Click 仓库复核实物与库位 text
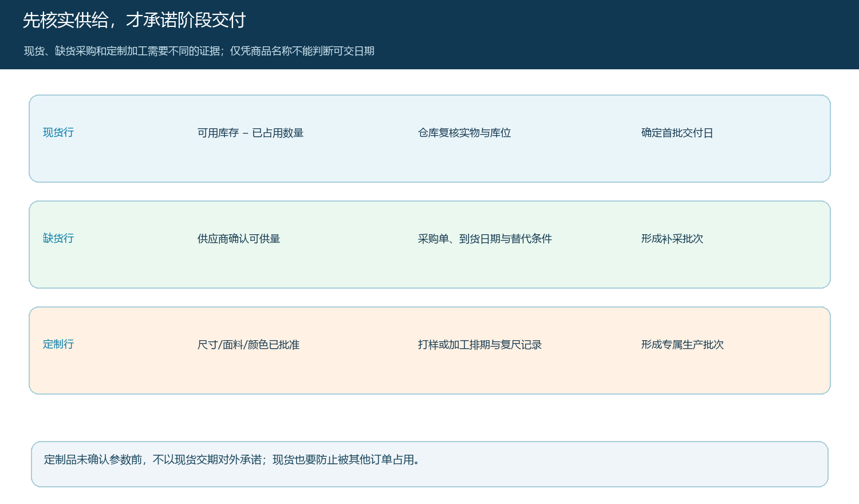 pyautogui.click(x=464, y=133)
